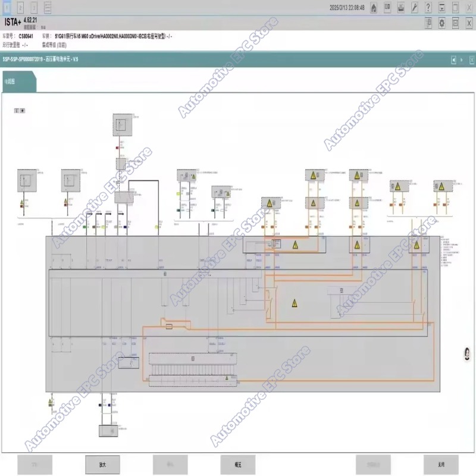The image size is (476, 476).
Task: Switch to operation tab number 2
Action: (x=20, y=8)
